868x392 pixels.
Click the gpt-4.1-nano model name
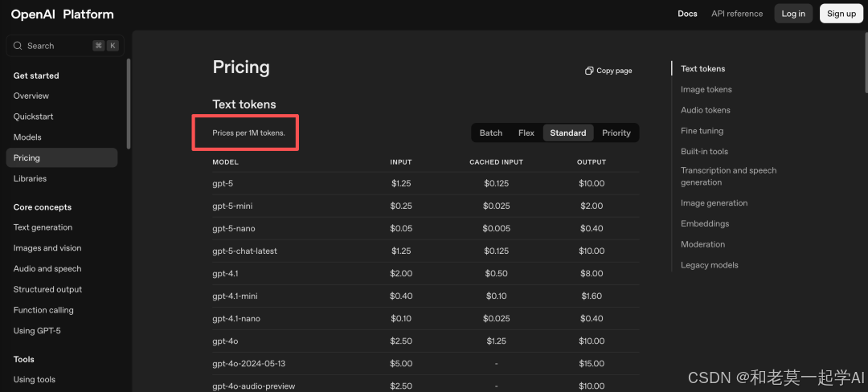(236, 319)
